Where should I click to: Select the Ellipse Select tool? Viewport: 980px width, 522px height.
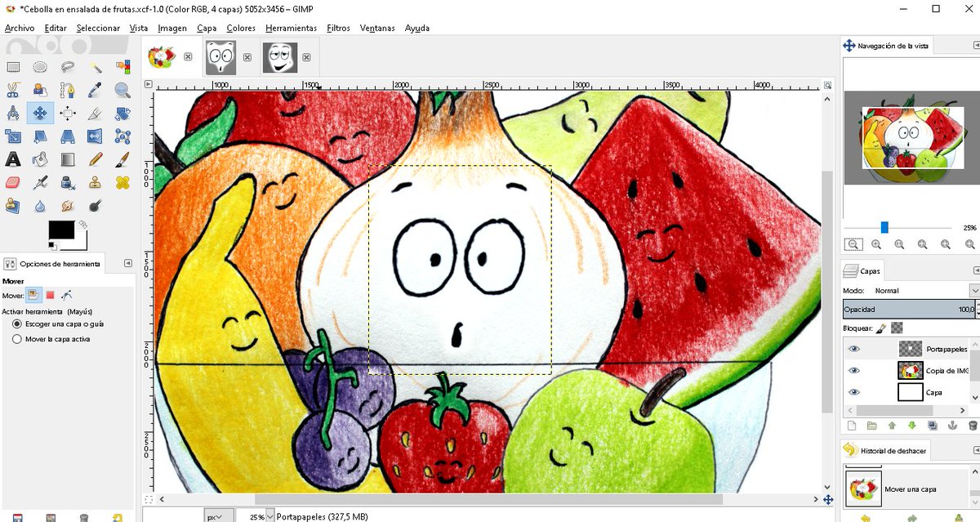(x=40, y=68)
